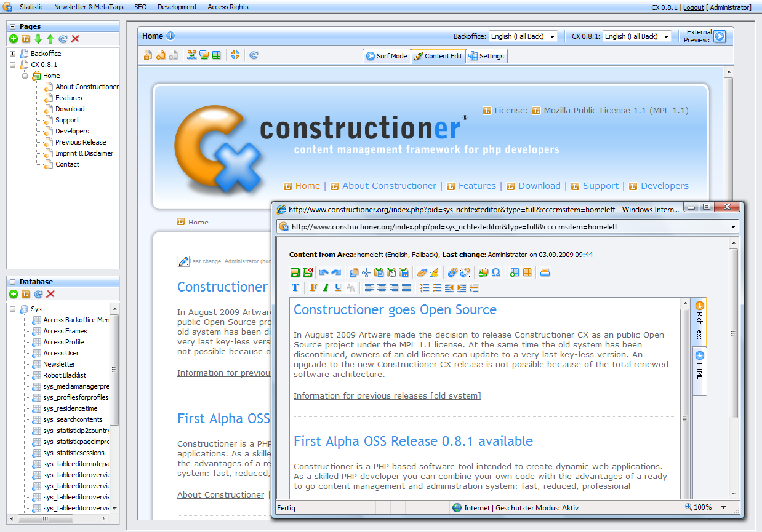This screenshot has height=532, width=762.
Task: Click the green add icon in Pages panel
Action: [14, 39]
